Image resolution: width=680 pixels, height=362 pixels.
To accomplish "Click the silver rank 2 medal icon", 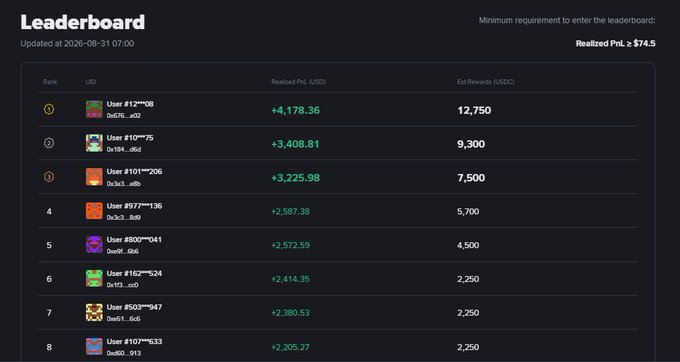I will pos(49,143).
